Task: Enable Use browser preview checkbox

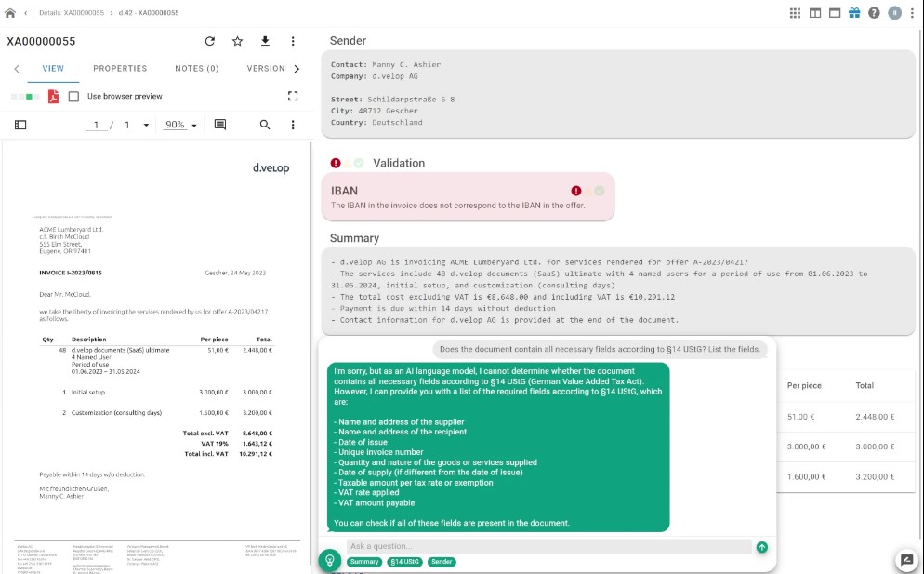Action: pos(73,96)
